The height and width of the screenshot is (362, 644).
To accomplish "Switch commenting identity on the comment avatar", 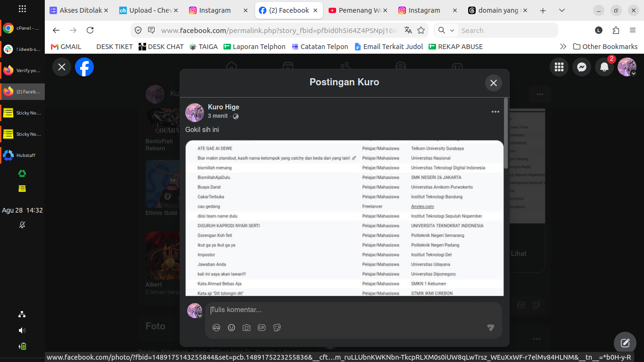I will coord(195,311).
